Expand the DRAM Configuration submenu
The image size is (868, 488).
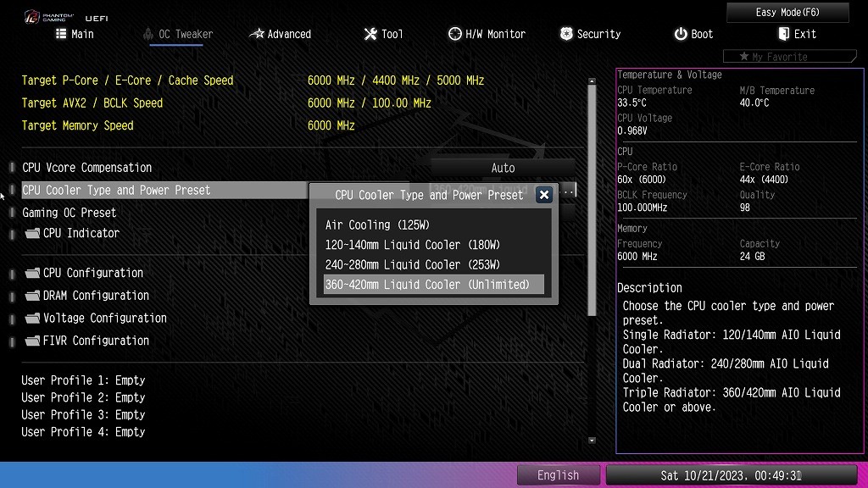tap(95, 296)
